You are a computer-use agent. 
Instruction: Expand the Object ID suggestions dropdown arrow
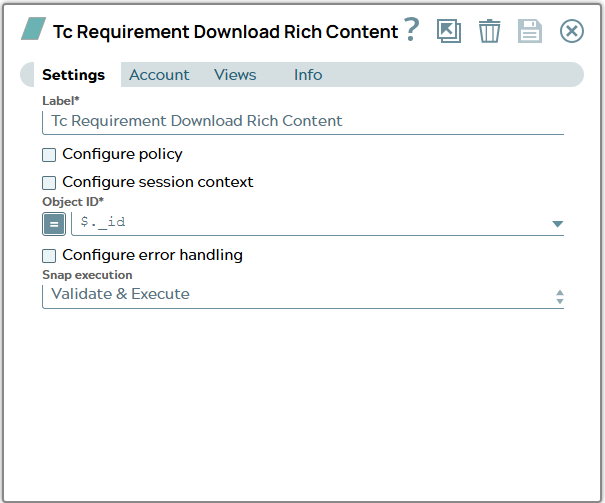point(557,224)
